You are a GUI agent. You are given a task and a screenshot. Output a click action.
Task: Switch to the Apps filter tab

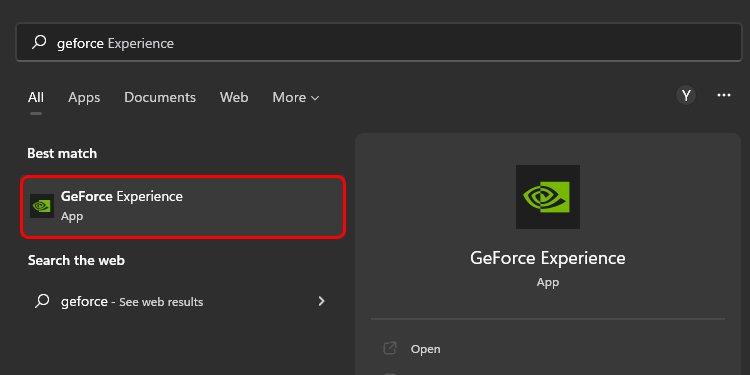click(84, 98)
